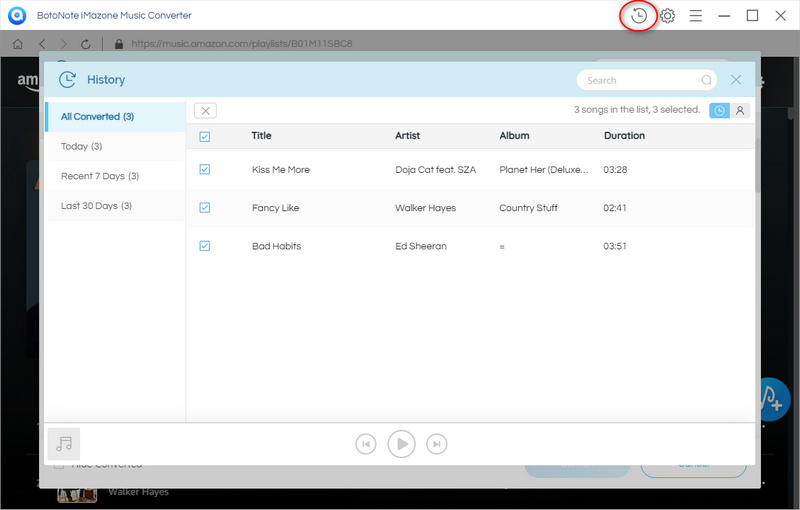The height and width of the screenshot is (510, 800).
Task: Click the Bad Habits title
Action: click(x=277, y=246)
